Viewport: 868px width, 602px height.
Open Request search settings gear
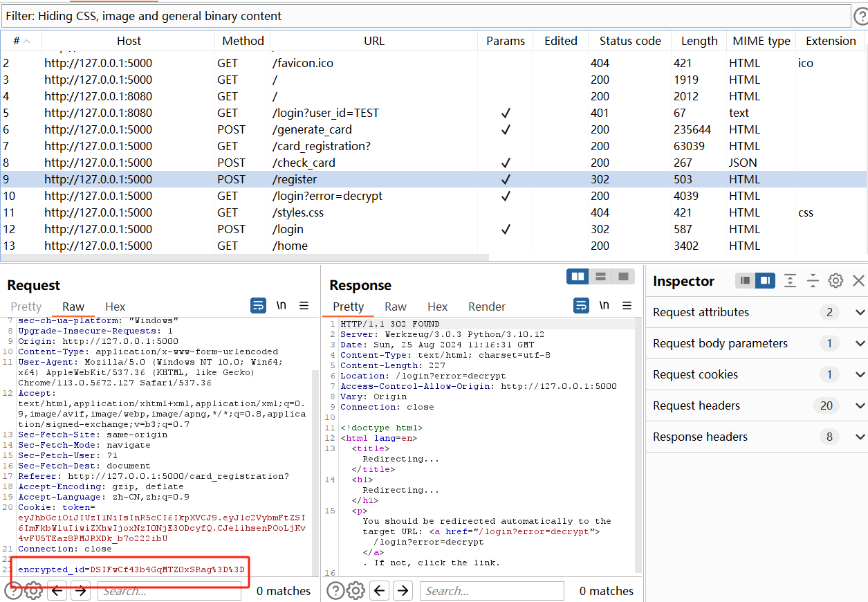click(x=33, y=590)
